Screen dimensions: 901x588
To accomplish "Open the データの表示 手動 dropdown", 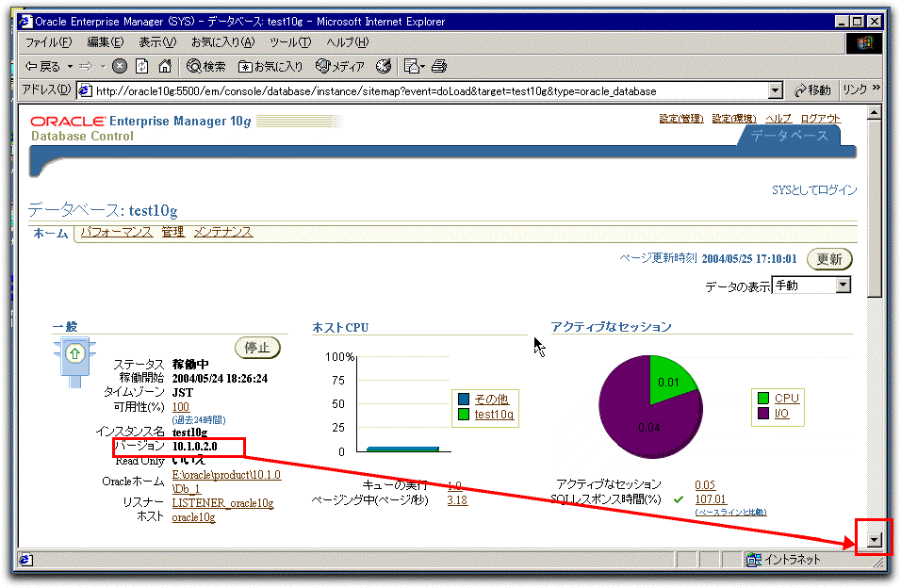I will (x=811, y=286).
